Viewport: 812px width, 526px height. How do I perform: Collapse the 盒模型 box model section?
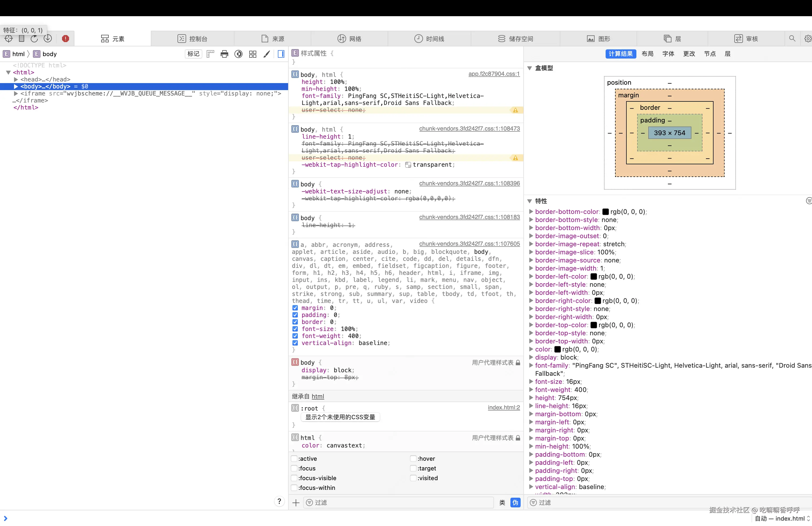pos(530,68)
